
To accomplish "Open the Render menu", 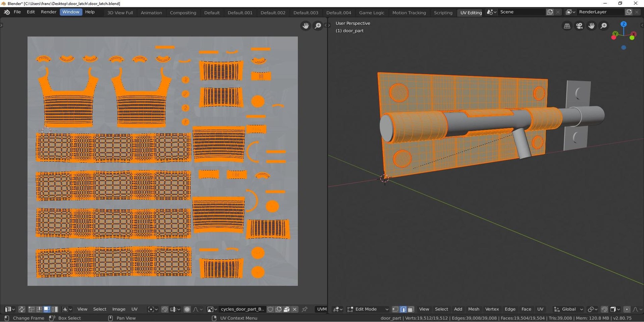I will 49,12.
